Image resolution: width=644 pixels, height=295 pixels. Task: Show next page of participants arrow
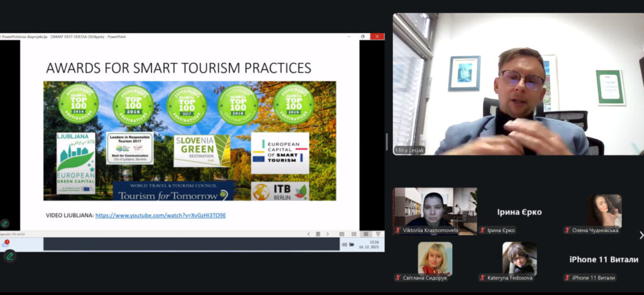[640, 235]
